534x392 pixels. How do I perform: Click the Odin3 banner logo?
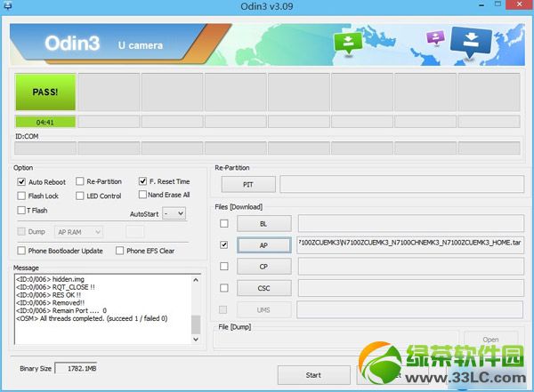pyautogui.click(x=72, y=44)
